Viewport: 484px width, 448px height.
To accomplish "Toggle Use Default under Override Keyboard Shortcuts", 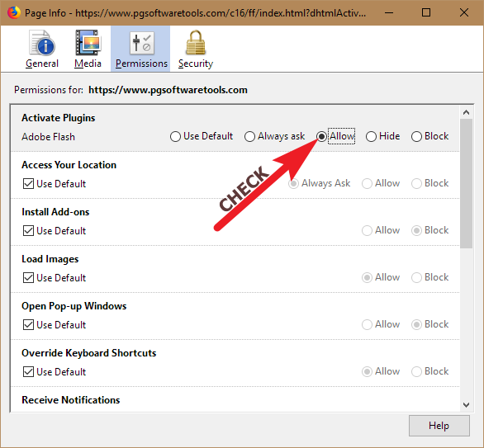I will click(28, 372).
